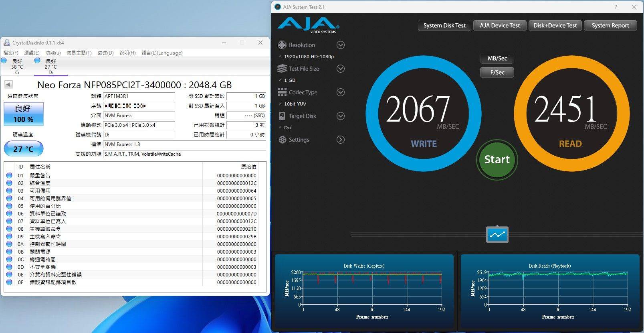Viewport: 644px width, 333px height.
Task: Open the 語言(L)(Language) menu
Action: coord(162,53)
